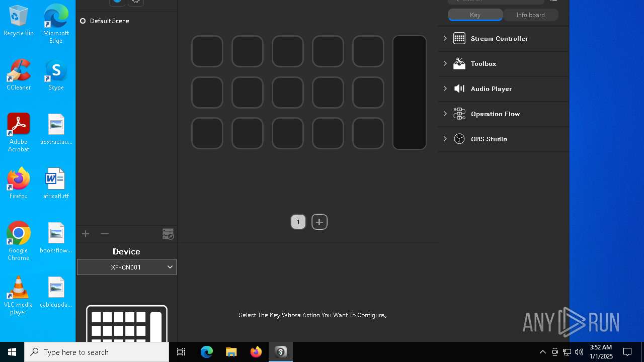The image size is (644, 362).
Task: Click the device keypad preview thumbnail
Action: [x=127, y=323]
